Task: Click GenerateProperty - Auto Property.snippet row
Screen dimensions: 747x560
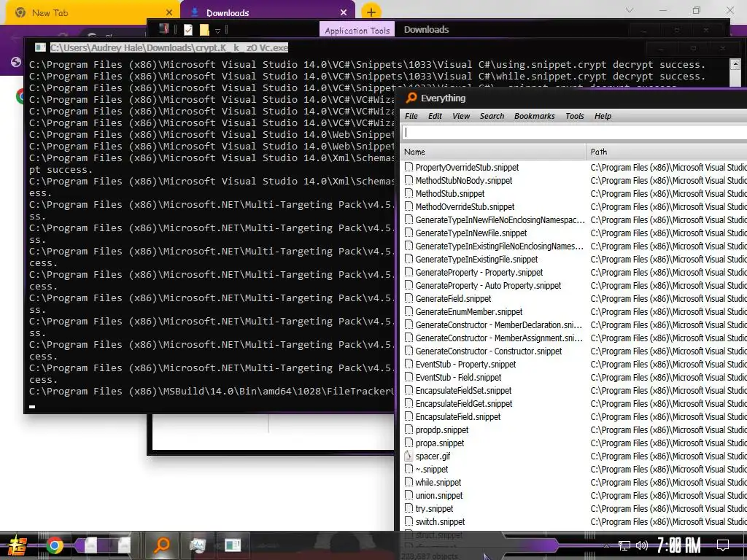Action: (x=573, y=285)
